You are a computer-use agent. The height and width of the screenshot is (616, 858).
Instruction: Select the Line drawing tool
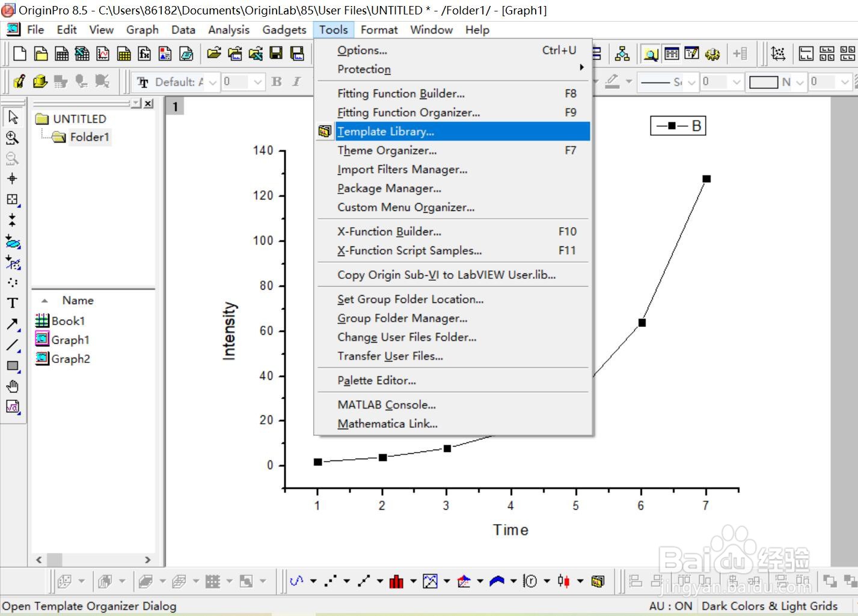13,345
